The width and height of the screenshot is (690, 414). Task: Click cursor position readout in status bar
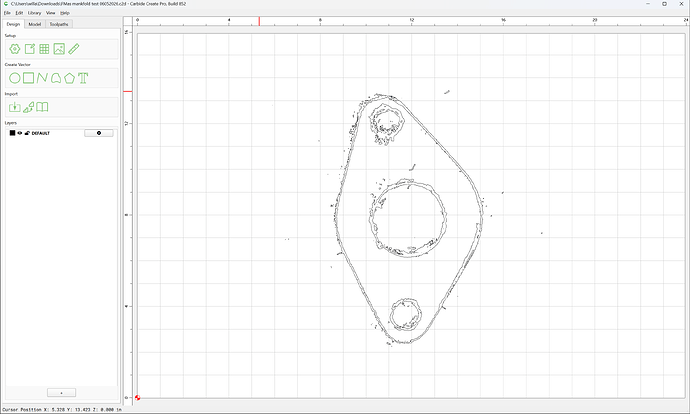[62, 410]
